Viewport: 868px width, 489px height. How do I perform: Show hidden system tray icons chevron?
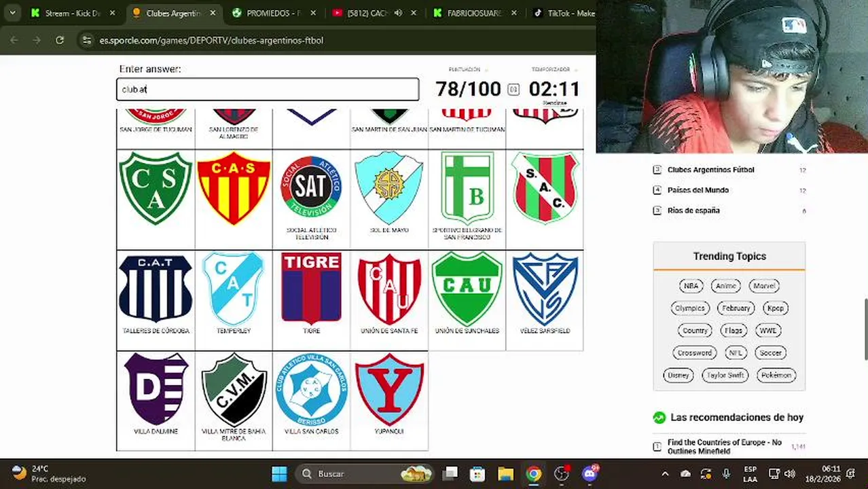(x=665, y=474)
